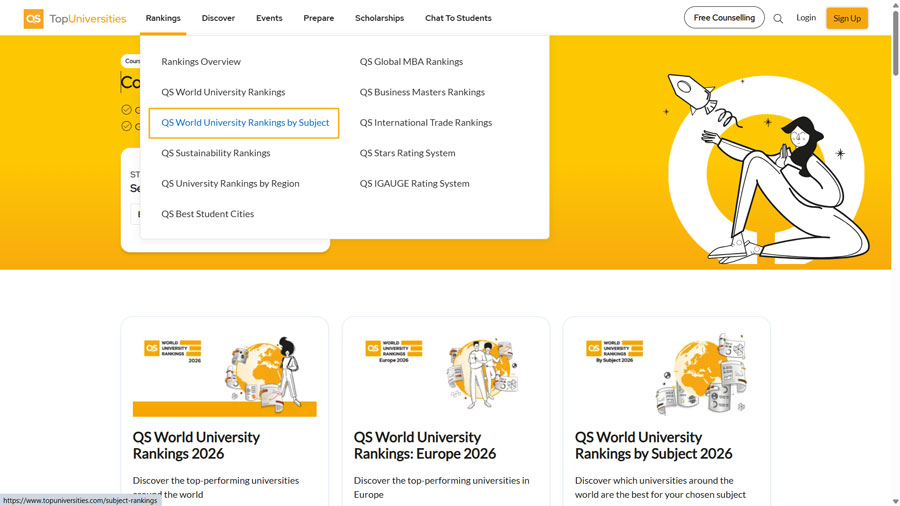Click 'best for your chosen subject' description
Viewport: 900px width, 506px height.
click(x=660, y=487)
